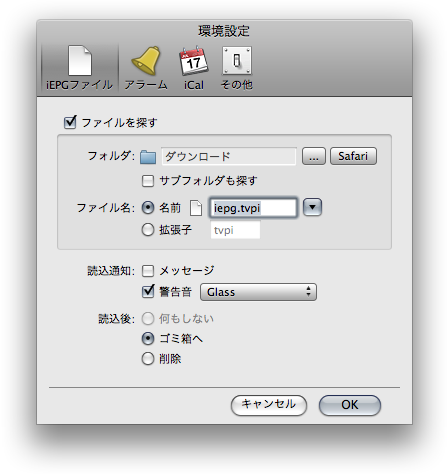Select the 拡張子 radio button
The image size is (447, 474).
148,230
